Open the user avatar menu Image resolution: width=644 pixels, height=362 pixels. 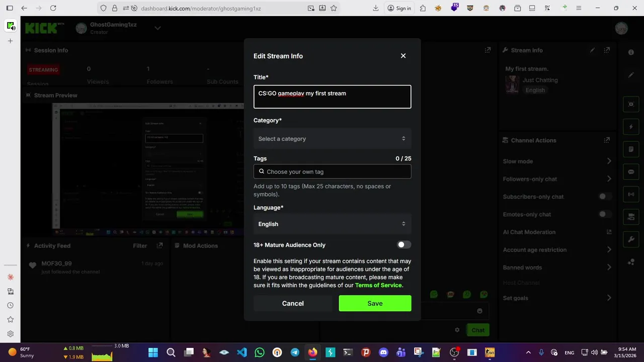click(x=621, y=28)
